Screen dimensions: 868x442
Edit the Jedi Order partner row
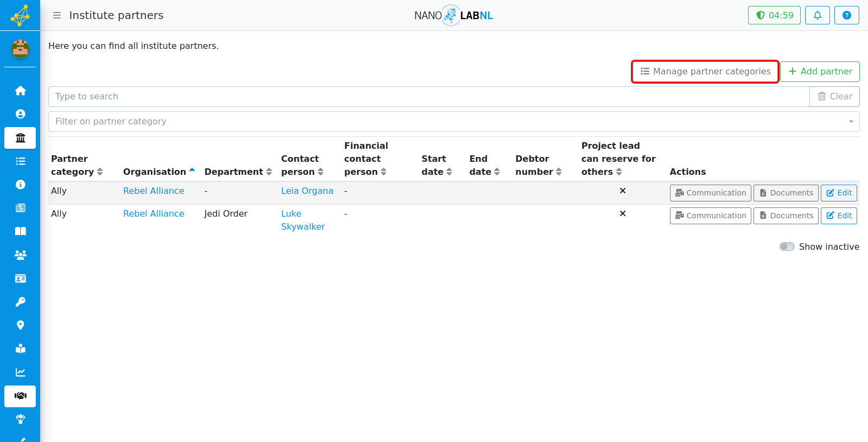[x=839, y=216]
